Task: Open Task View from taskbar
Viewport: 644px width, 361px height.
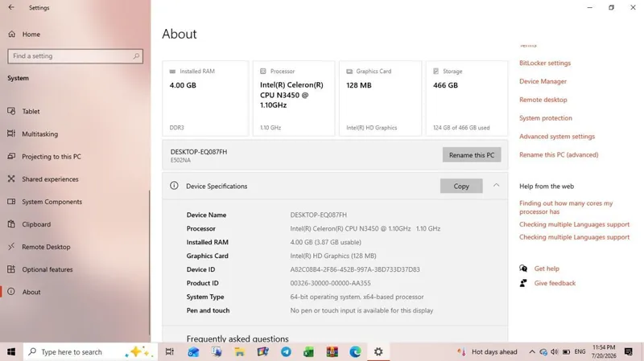Action: point(169,351)
